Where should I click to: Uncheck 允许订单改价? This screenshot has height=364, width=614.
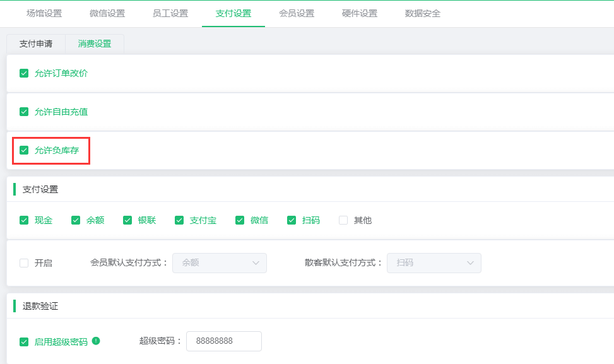tap(23, 73)
